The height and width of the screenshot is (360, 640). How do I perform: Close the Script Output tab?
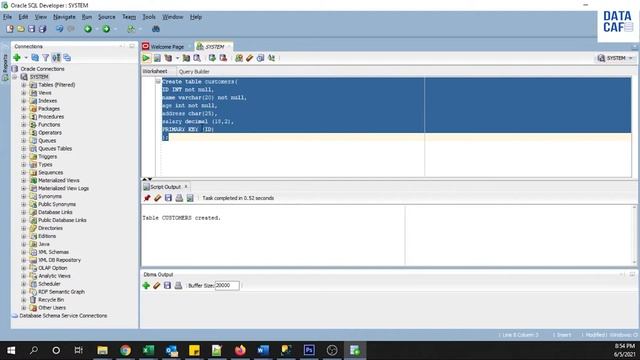(186, 187)
